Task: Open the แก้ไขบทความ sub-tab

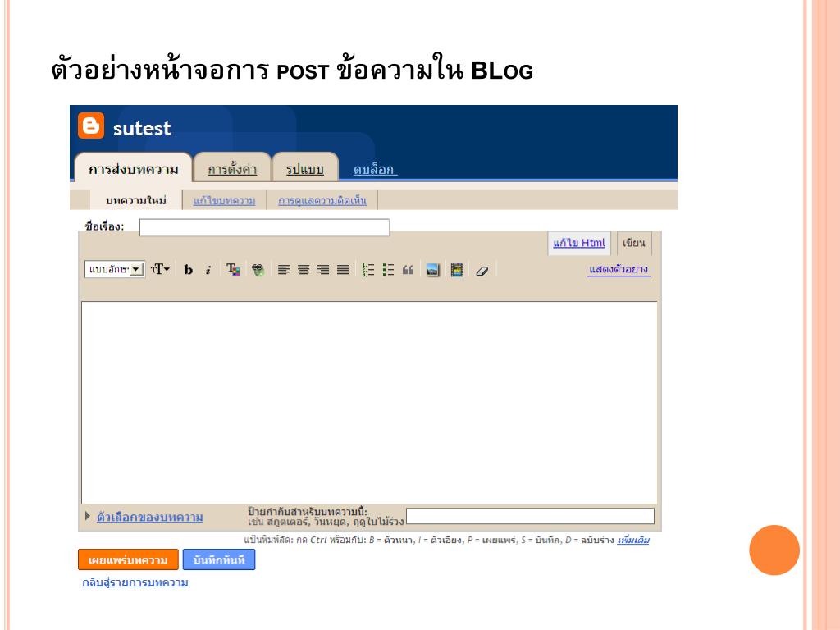Action: (225, 200)
